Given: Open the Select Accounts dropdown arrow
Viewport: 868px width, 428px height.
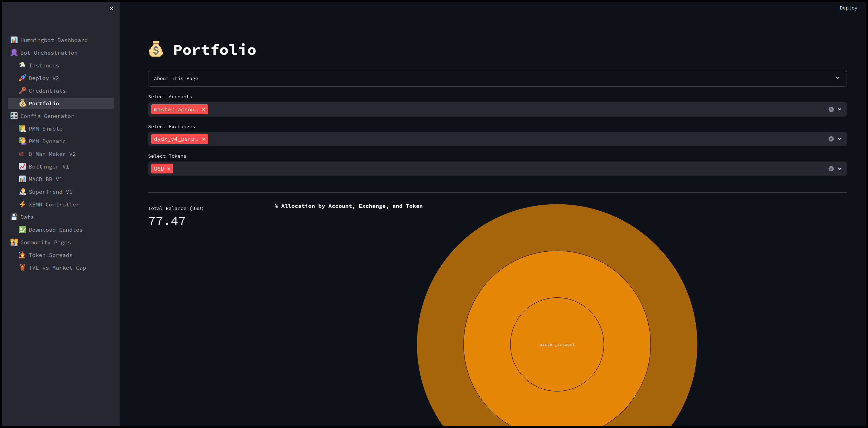Looking at the screenshot, I should pyautogui.click(x=840, y=110).
